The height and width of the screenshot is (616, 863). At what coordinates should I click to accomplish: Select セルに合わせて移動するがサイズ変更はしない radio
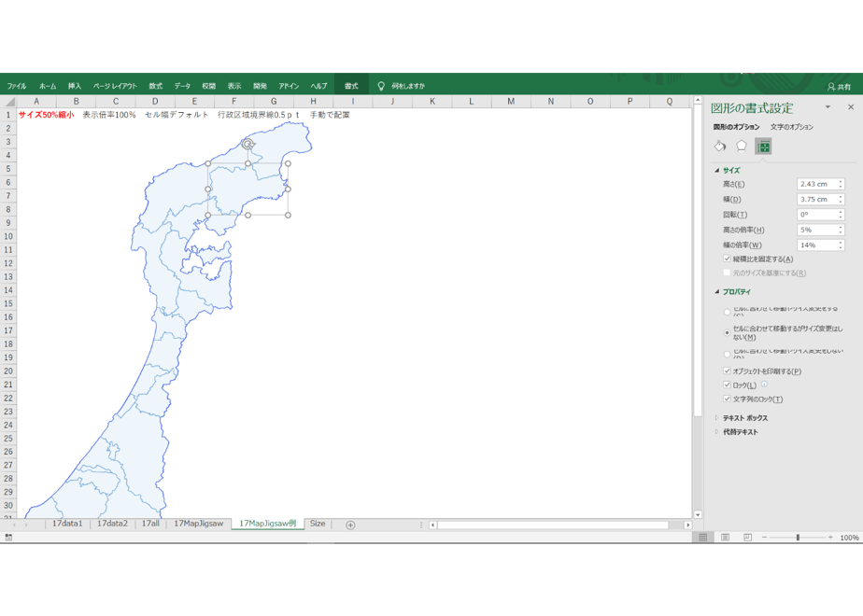[727, 333]
